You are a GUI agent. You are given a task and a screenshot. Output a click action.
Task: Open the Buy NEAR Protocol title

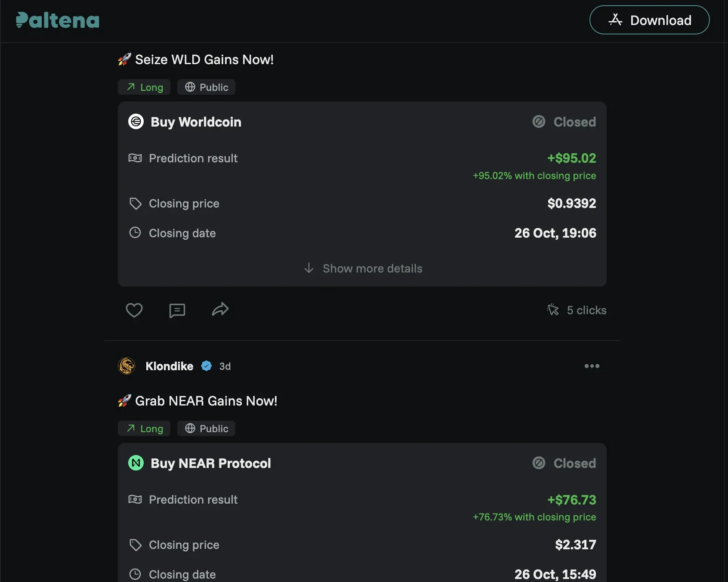210,463
